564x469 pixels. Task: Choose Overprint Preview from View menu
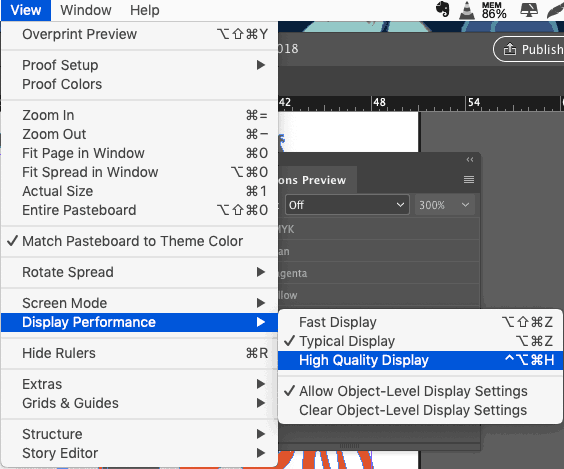(139, 34)
